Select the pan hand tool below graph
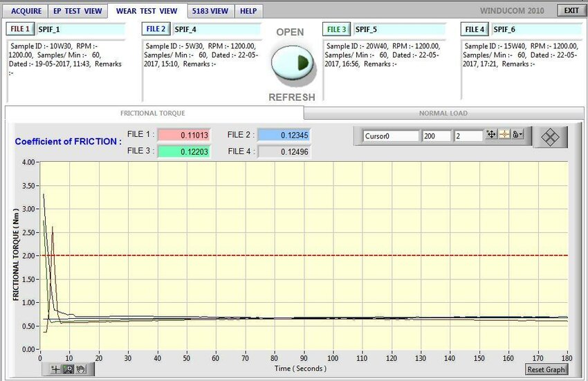The height and width of the screenshot is (381, 588). tap(81, 369)
